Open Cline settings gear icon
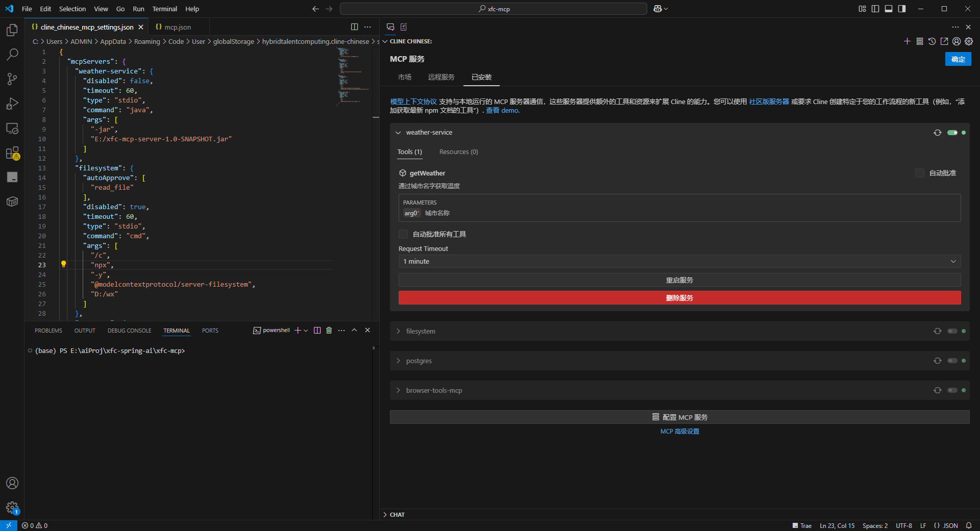Screen dimensions: 980x531 [x=969, y=41]
